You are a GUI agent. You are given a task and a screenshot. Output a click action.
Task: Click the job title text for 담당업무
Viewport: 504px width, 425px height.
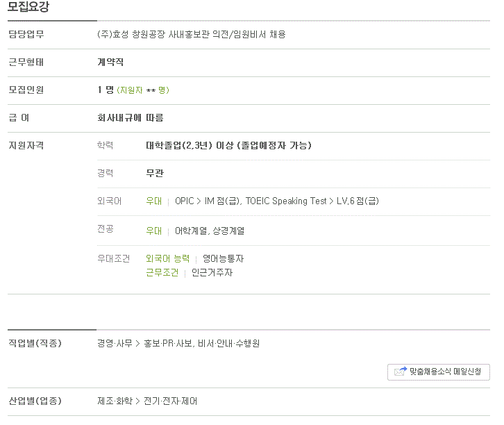[192, 35]
